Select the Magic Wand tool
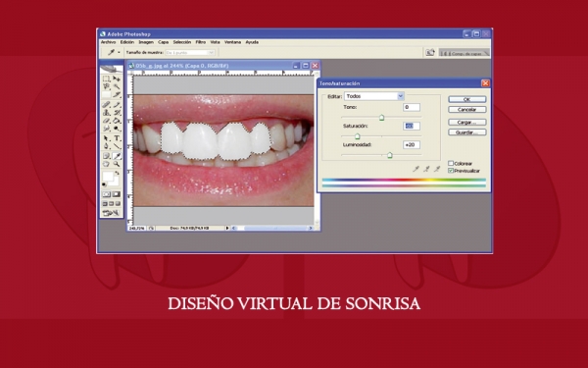This screenshot has height=368, width=588. [117, 86]
